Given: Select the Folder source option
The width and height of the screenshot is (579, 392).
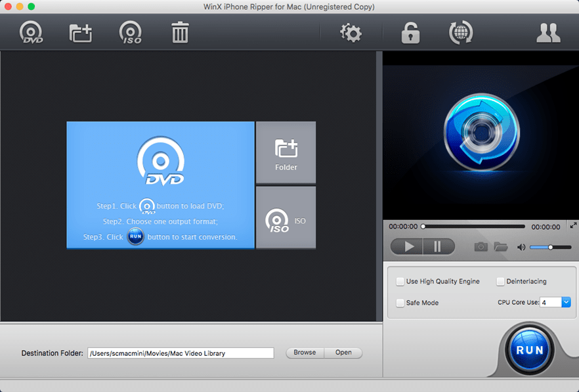Looking at the screenshot, I should coord(286,152).
